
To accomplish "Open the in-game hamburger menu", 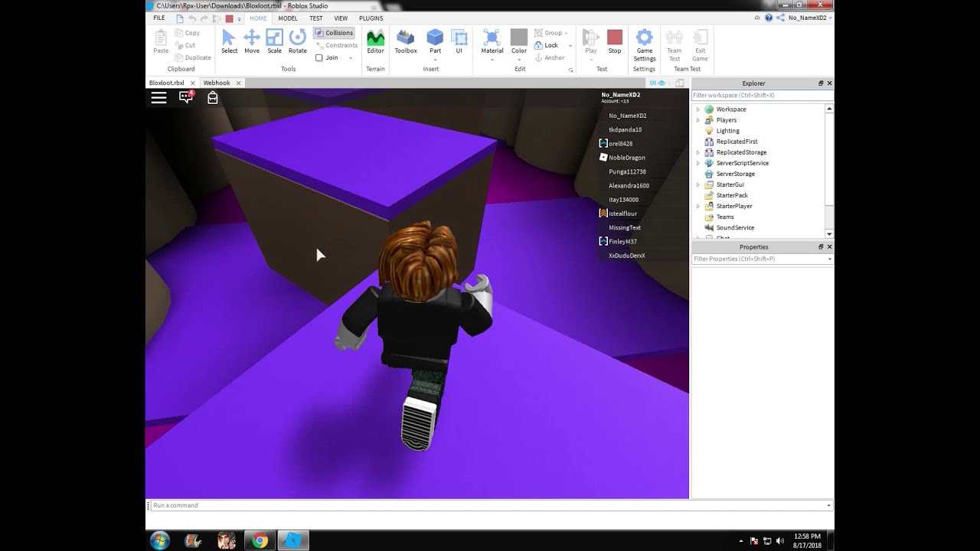I will click(x=158, y=97).
